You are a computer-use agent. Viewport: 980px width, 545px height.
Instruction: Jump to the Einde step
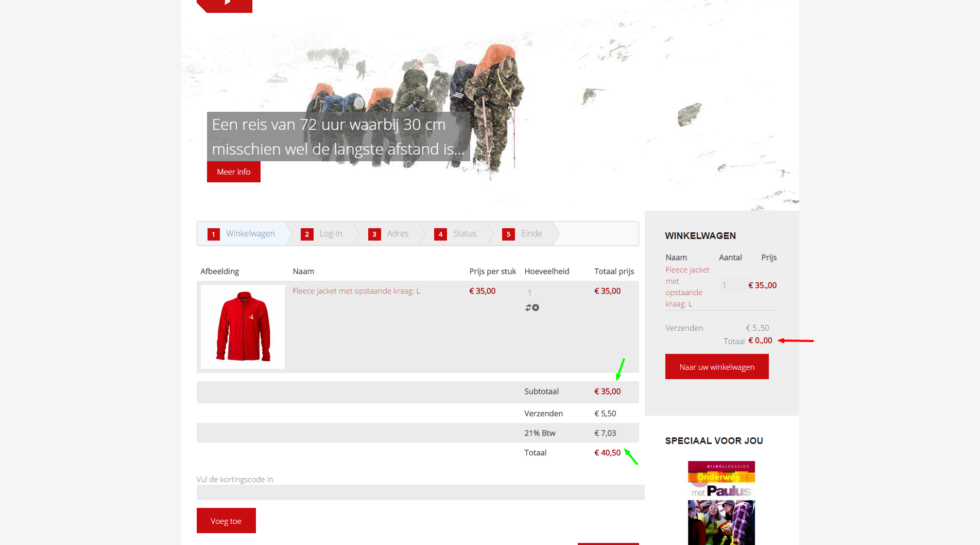click(523, 234)
